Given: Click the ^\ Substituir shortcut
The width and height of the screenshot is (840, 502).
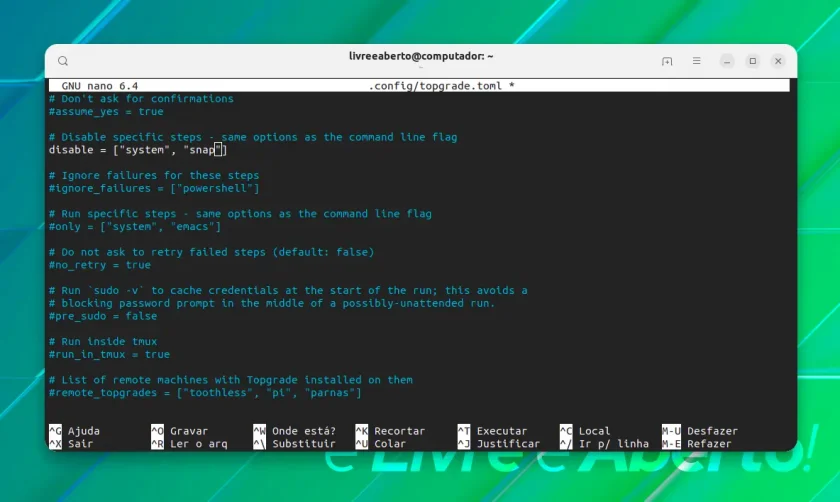Looking at the screenshot, I should pos(295,444).
